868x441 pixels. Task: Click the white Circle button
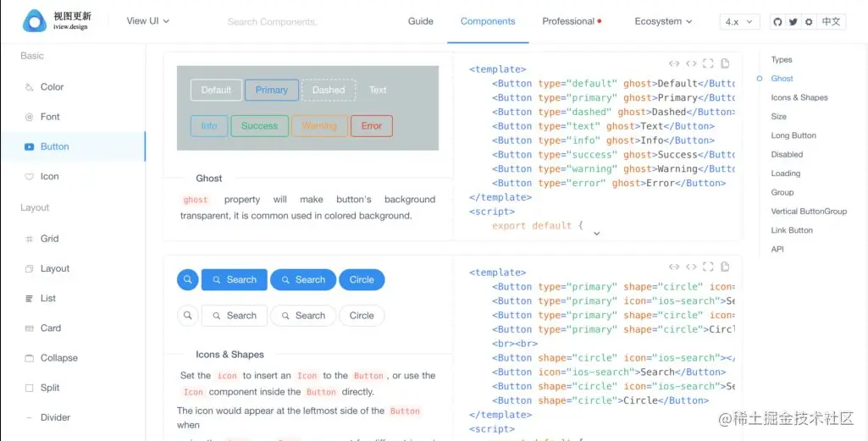point(362,316)
